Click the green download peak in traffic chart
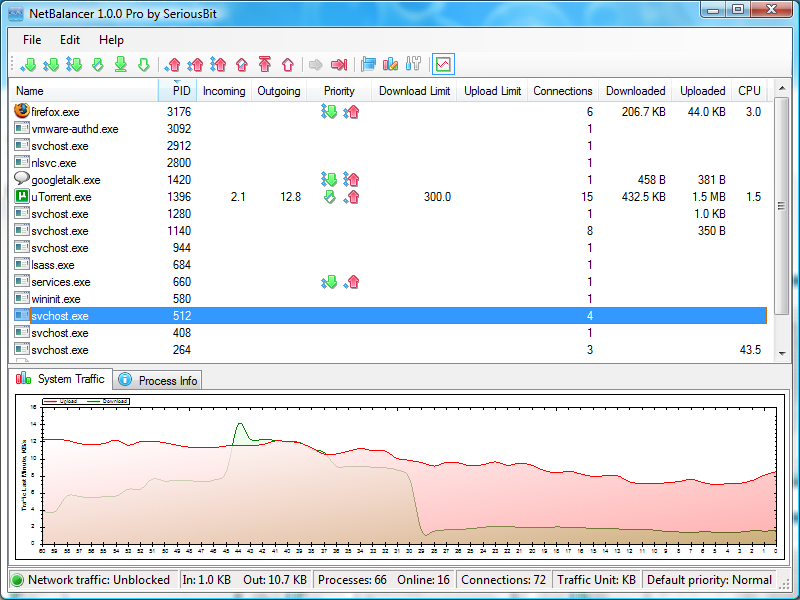Image resolution: width=800 pixels, height=600 pixels. (x=241, y=430)
